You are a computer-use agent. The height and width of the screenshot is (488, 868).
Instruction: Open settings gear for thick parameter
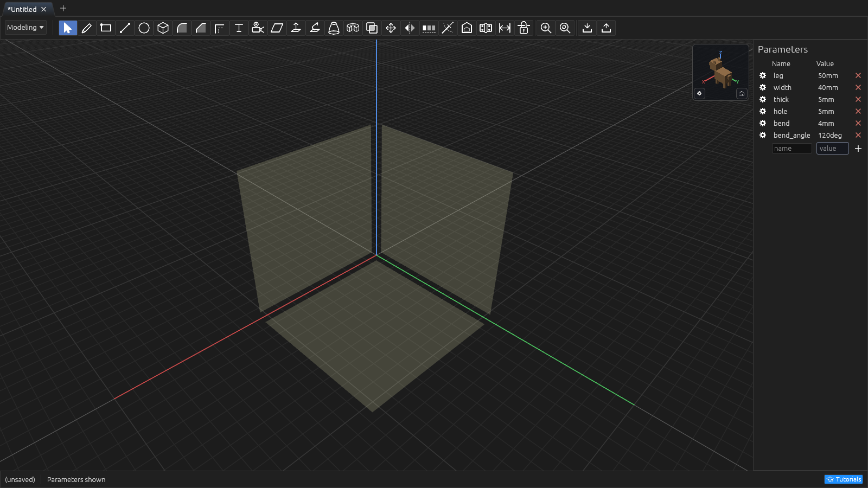coord(763,99)
